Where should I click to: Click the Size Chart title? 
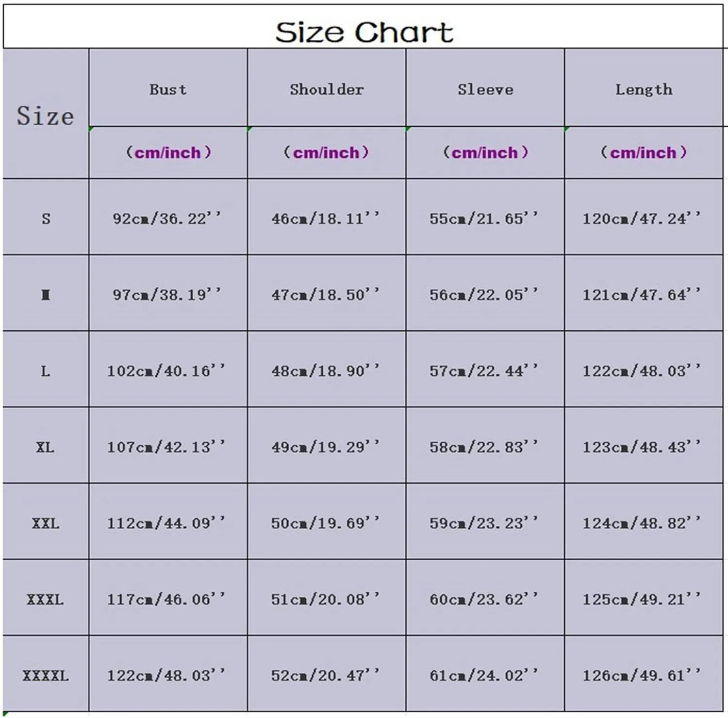(364, 32)
